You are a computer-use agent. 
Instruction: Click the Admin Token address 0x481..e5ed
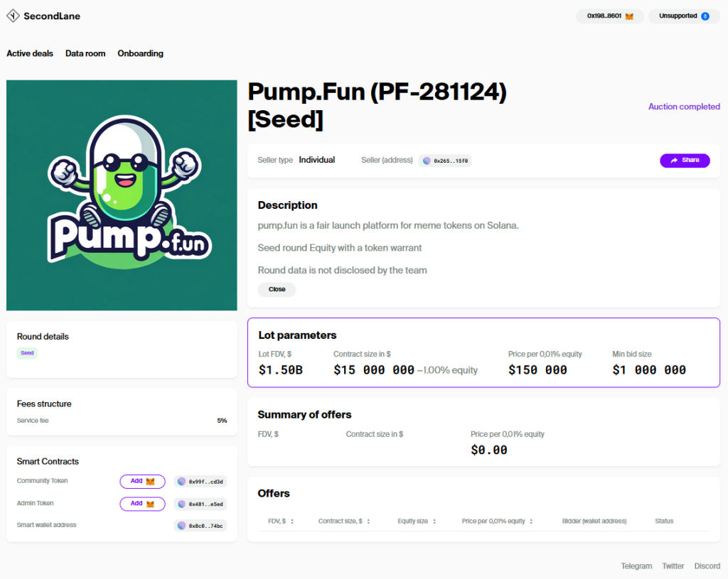[200, 504]
